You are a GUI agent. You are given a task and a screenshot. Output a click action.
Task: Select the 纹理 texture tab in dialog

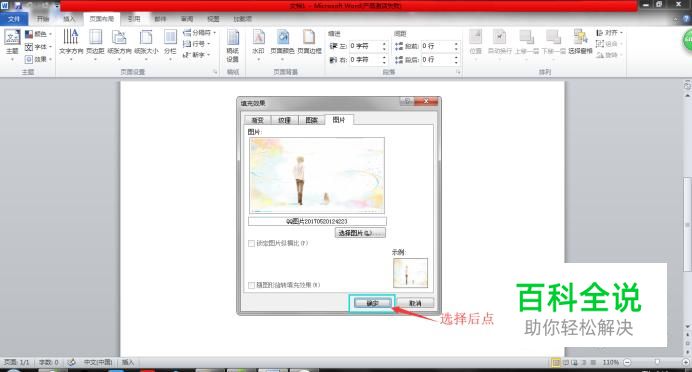[285, 120]
